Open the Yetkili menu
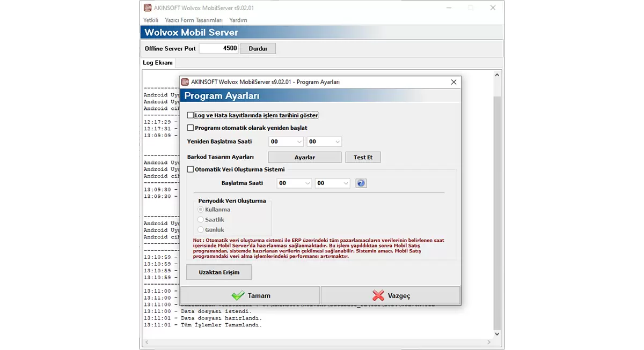Viewport: 644px width, 350px height. pyautogui.click(x=151, y=20)
